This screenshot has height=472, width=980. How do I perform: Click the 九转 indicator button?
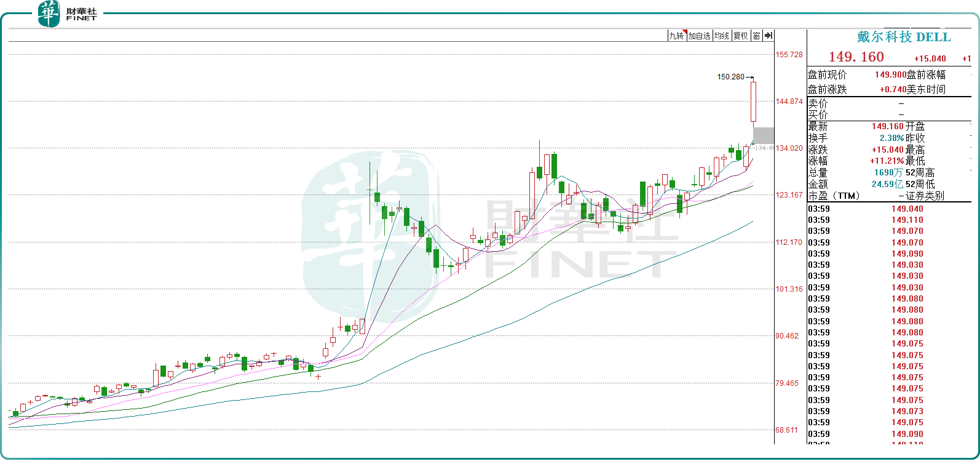(677, 36)
